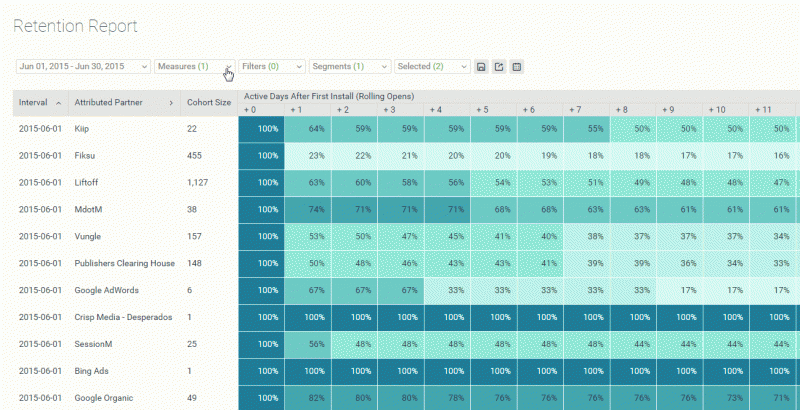Screen dimensions: 800x410
Task: Open the date range dropdown
Action: (x=83, y=67)
